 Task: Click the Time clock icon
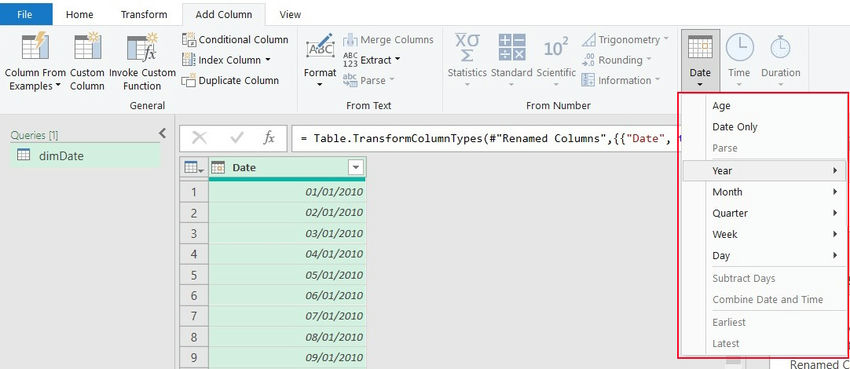click(739, 47)
